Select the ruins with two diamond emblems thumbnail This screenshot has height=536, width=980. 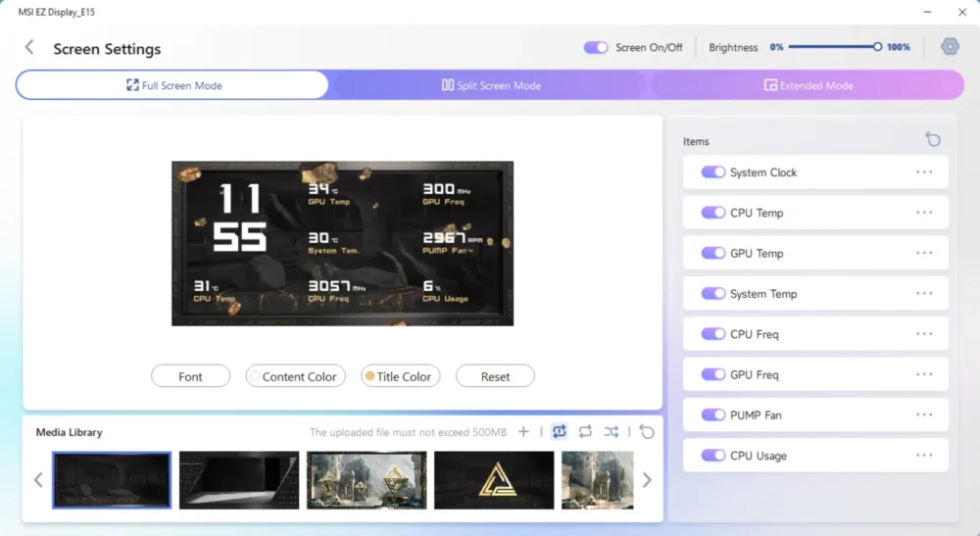367,480
